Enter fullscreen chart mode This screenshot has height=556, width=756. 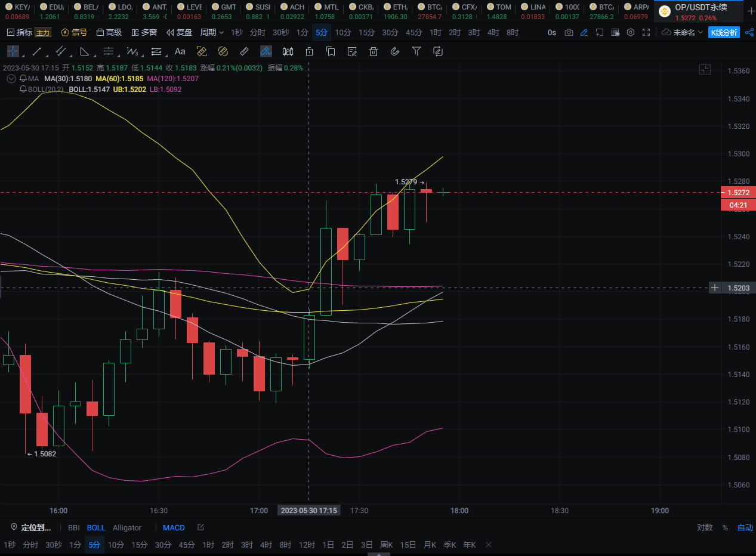646,32
